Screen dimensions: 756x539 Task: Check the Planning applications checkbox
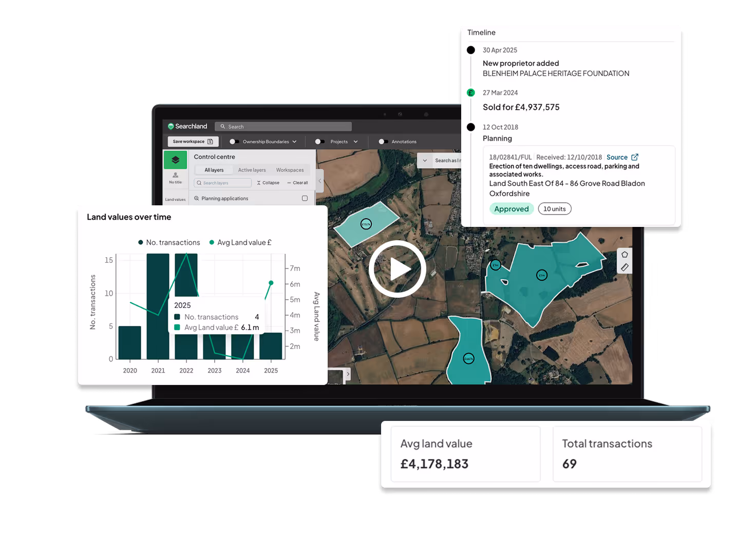coord(305,198)
